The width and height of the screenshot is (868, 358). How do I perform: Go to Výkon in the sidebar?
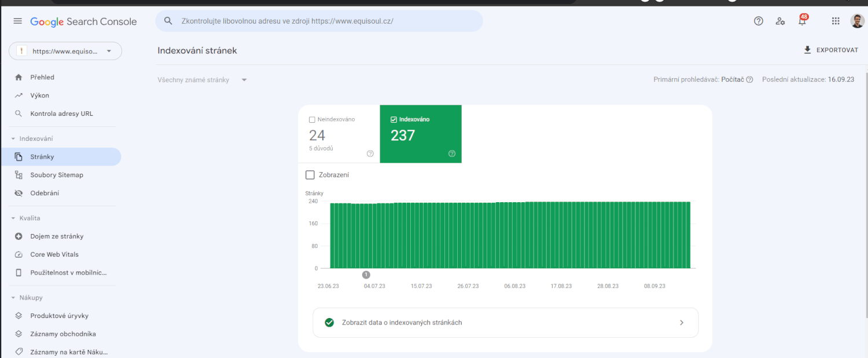[39, 96]
